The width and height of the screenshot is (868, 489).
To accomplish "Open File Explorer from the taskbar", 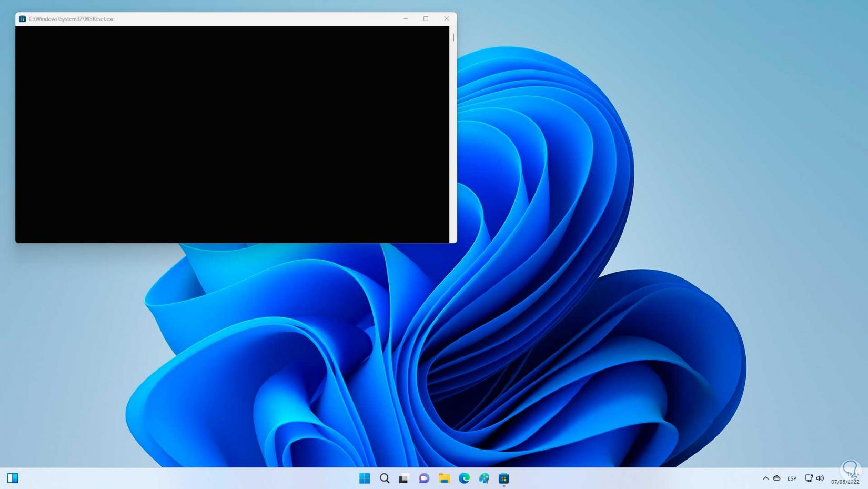I will pos(445,478).
